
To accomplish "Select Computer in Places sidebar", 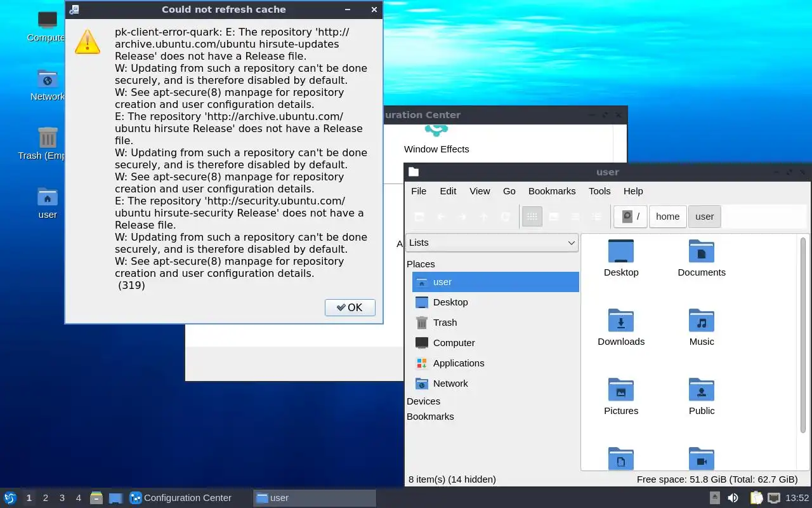I will (x=495, y=343).
